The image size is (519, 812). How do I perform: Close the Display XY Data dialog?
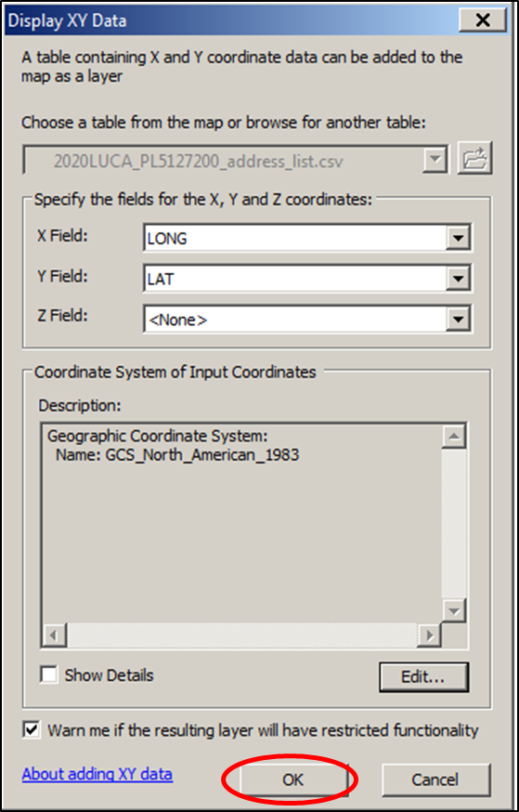coord(482,20)
